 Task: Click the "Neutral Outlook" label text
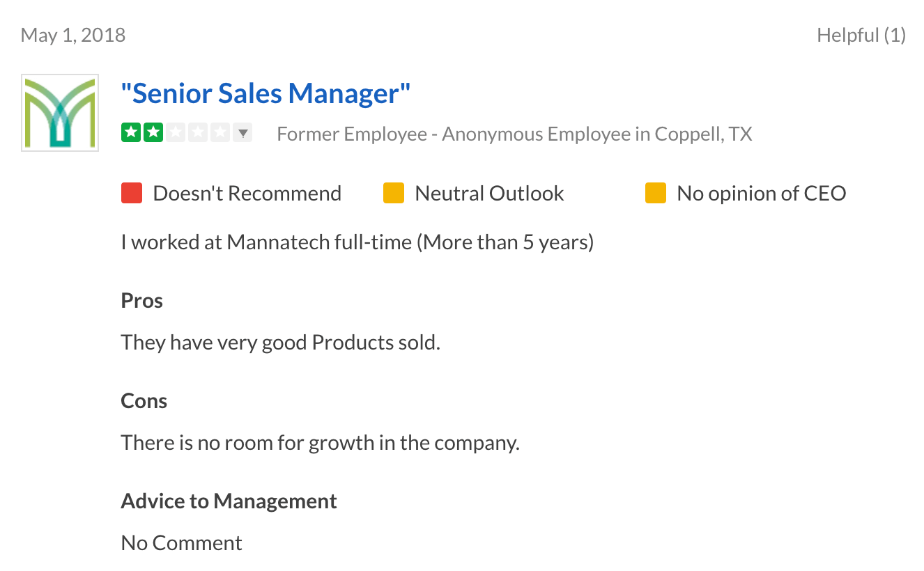pyautogui.click(x=489, y=193)
